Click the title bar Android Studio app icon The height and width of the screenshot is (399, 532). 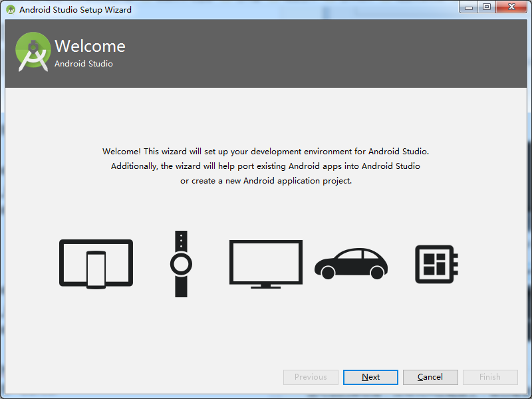[x=11, y=9]
